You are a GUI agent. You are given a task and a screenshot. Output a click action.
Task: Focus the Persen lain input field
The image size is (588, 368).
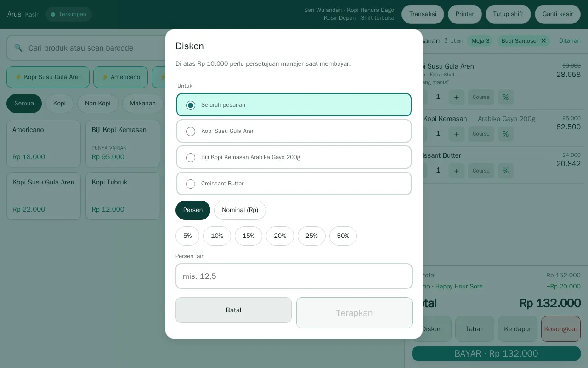(x=294, y=276)
